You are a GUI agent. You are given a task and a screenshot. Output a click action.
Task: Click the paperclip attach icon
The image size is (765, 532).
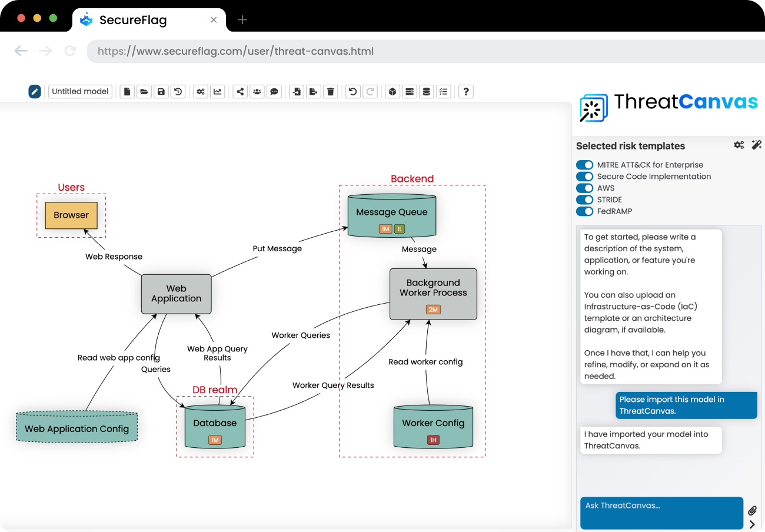[x=752, y=510]
